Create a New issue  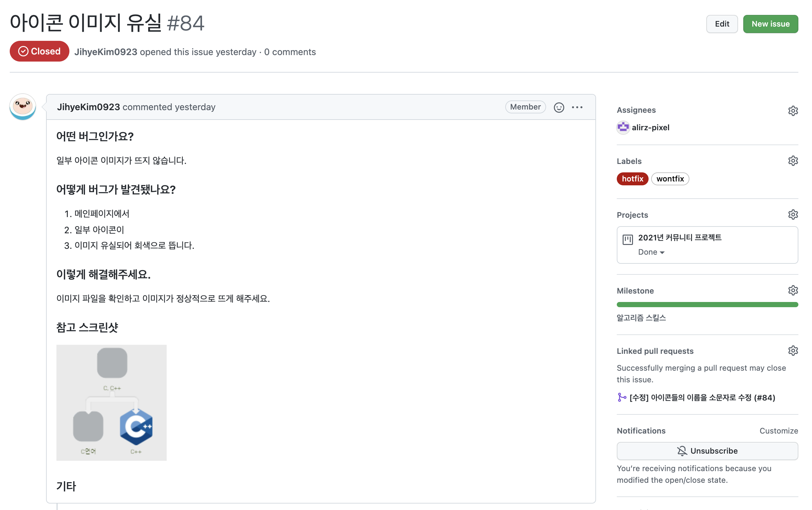click(x=770, y=24)
